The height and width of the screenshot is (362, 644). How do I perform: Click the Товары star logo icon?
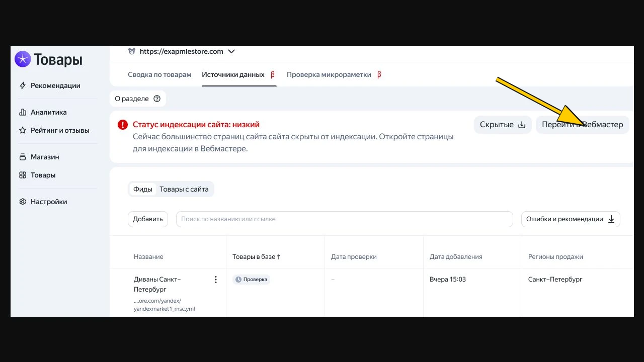tap(23, 59)
